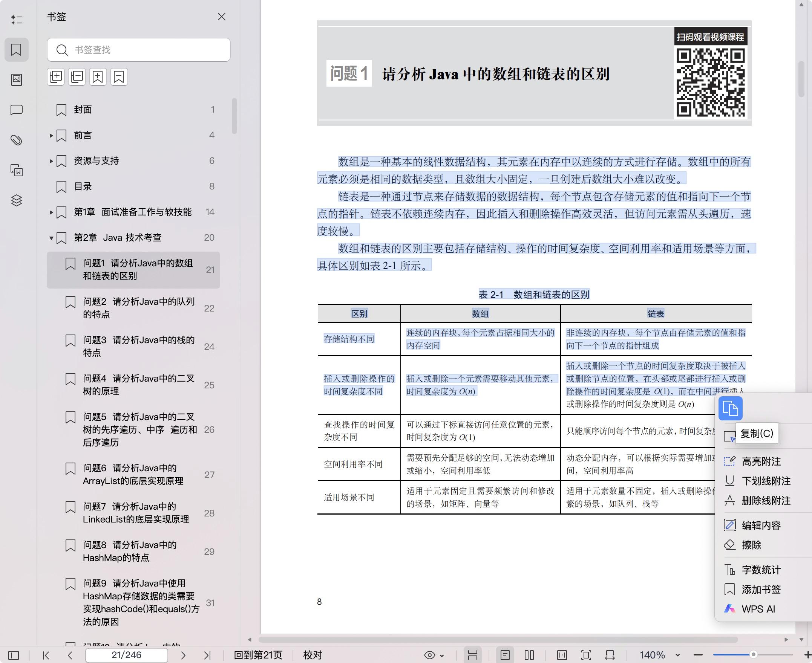Close the bookmarks panel
Screen dimensions: 812x663
click(x=222, y=17)
